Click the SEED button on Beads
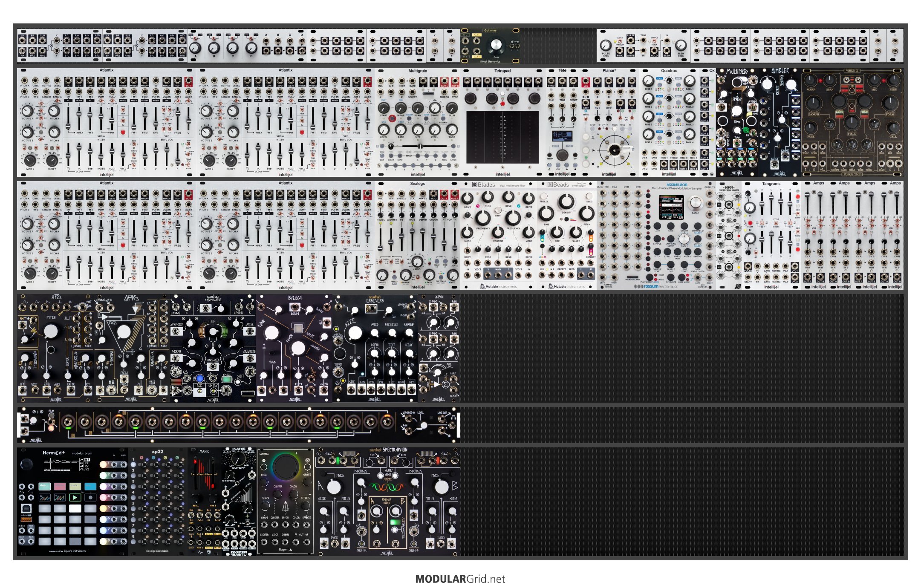The image size is (921, 588). [x=589, y=196]
